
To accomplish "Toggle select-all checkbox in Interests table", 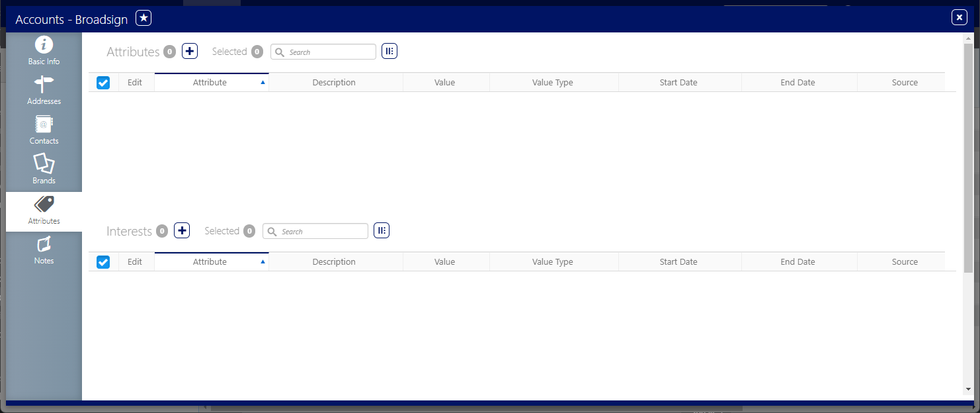I will point(103,262).
